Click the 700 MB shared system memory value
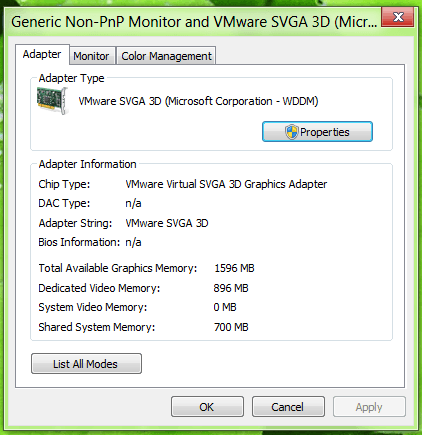This screenshot has width=422, height=435. 231,327
